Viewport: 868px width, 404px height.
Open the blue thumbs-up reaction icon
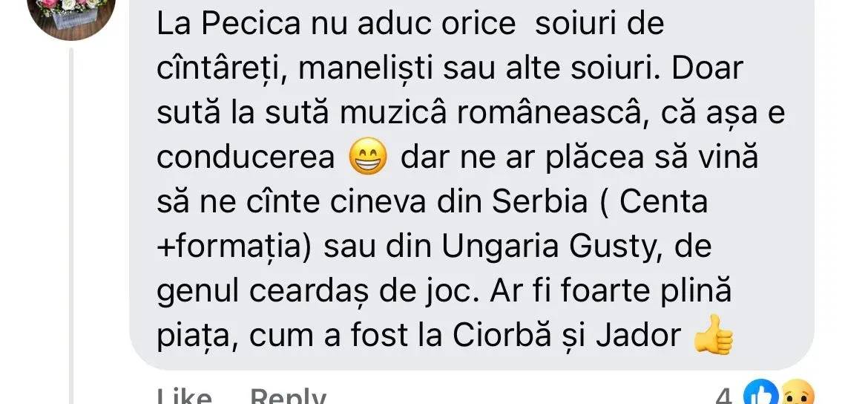(760, 393)
